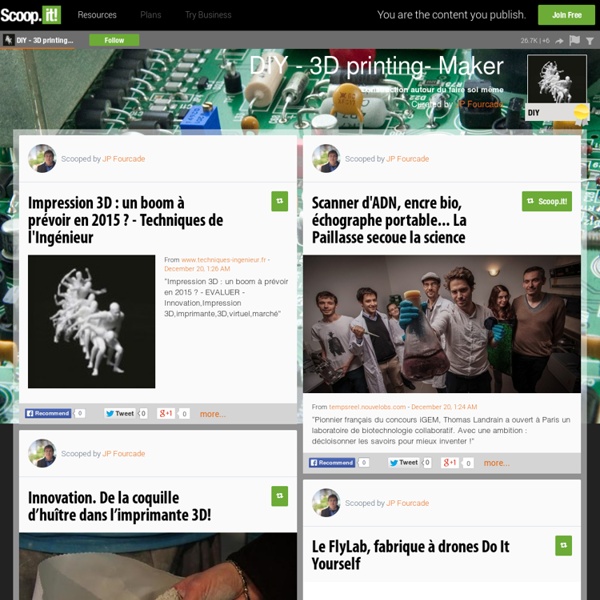This screenshot has height=600, width=600.
Task: Google +1 the Scanner d'ADN post
Action: [x=450, y=463]
